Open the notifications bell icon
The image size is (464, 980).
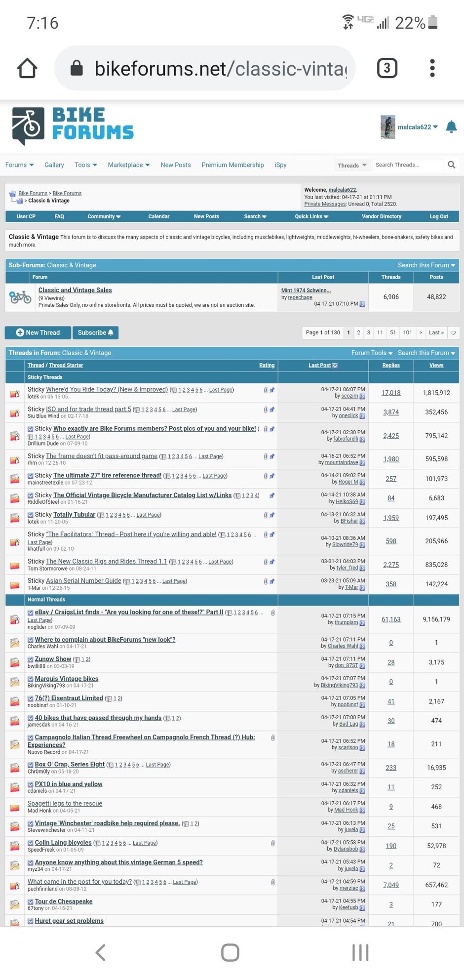pyautogui.click(x=451, y=127)
